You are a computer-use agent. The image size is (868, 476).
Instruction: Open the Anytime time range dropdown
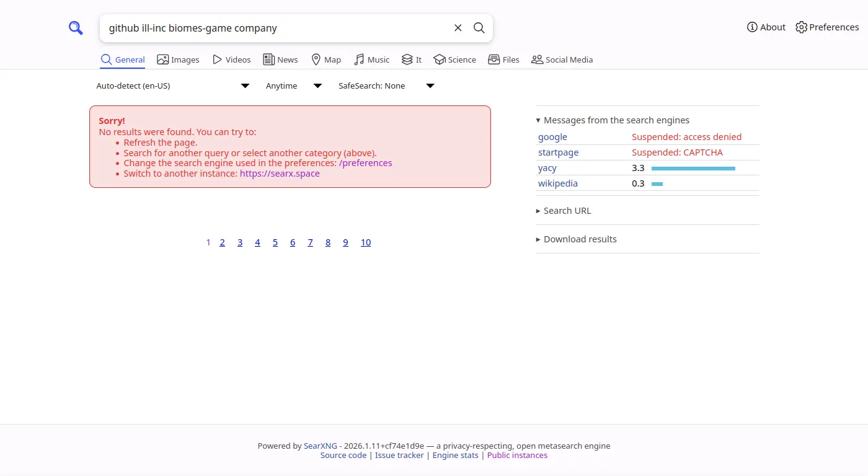pyautogui.click(x=294, y=86)
